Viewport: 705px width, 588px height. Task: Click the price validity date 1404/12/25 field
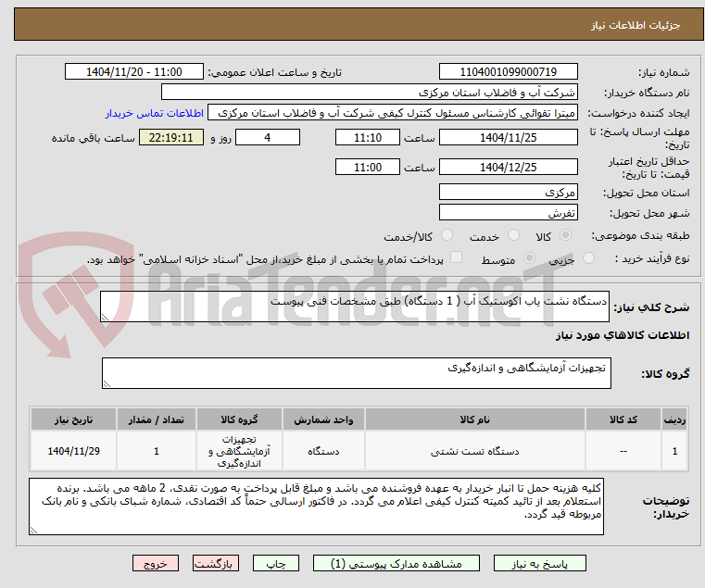click(508, 168)
